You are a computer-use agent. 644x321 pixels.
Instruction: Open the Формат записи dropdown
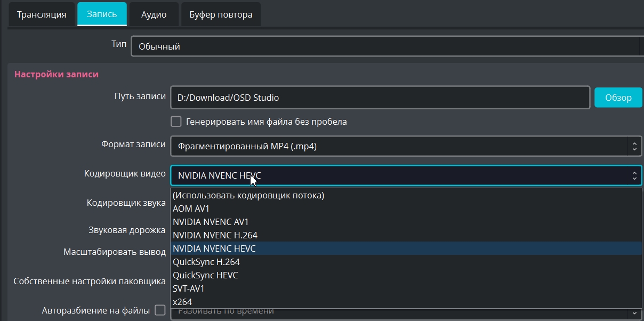(400, 146)
